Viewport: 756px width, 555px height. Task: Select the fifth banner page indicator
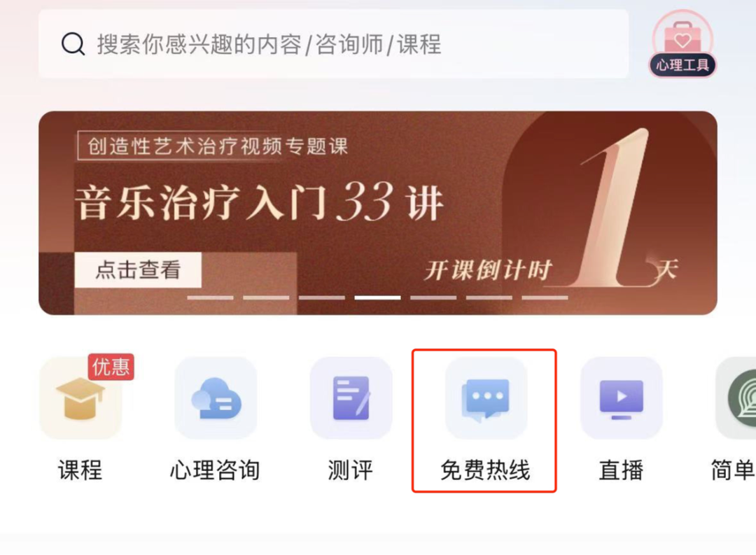pyautogui.click(x=433, y=297)
